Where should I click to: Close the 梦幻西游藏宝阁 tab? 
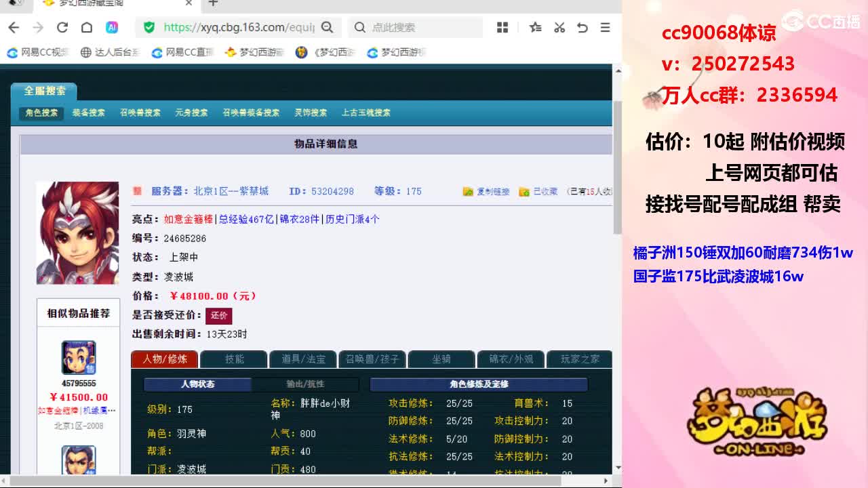point(189,3)
